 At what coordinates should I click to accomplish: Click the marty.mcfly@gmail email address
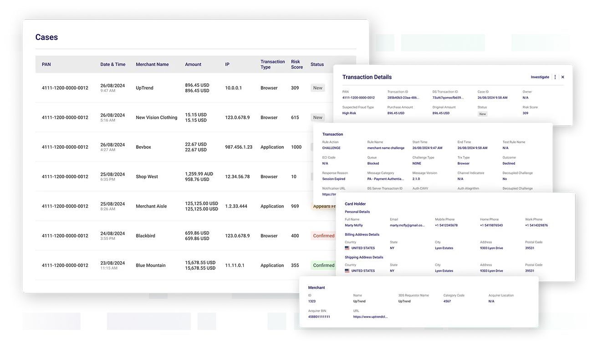coord(407,225)
